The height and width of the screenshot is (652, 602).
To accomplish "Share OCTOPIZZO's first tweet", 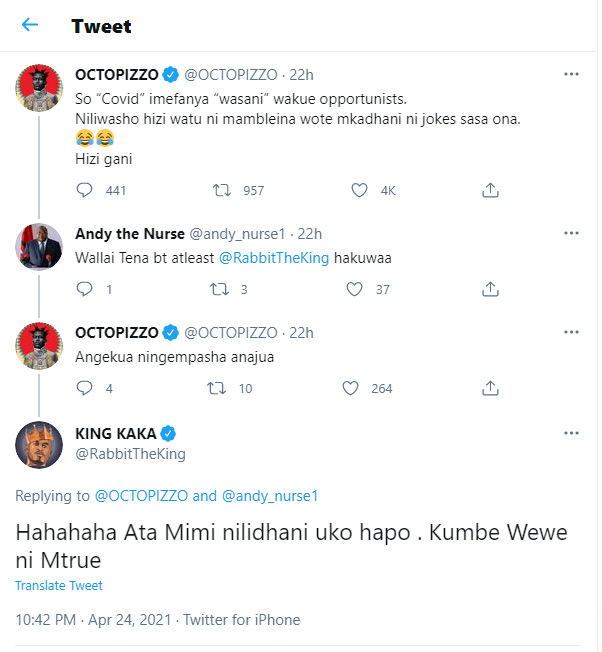I will 491,190.
